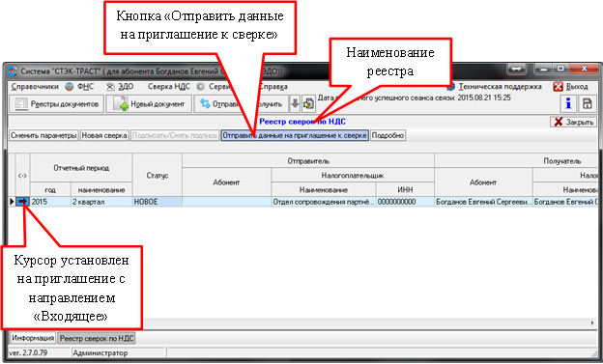
Task: Click the Закрыть button of the registry
Action: coord(573,122)
